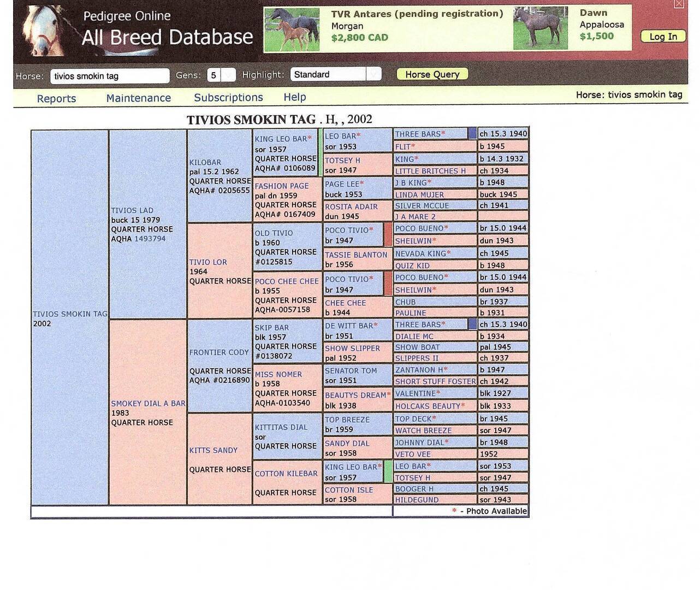Open the SMOKEY DIAL A BAR pedigree link
Image resolution: width=700 pixels, height=590 pixels.
coord(148,403)
